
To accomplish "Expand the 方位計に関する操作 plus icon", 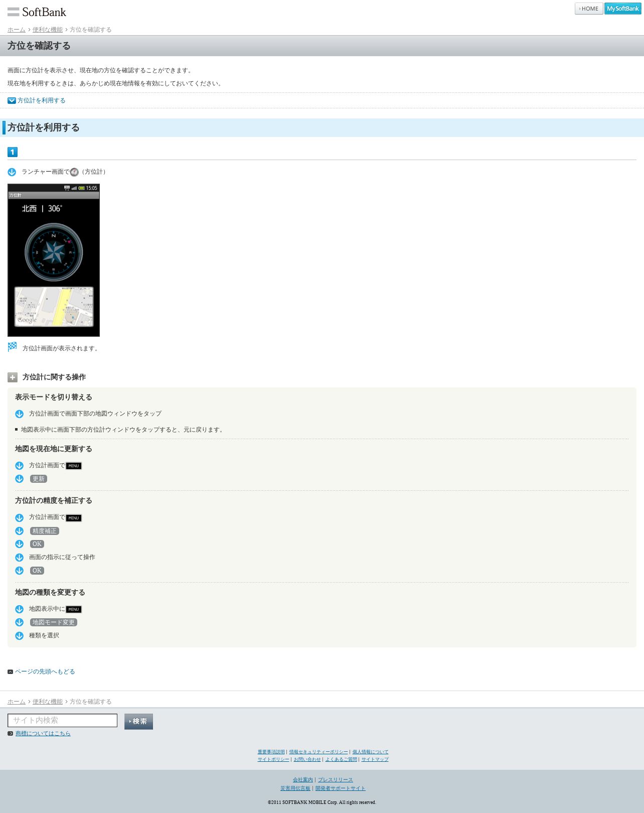I will click(13, 377).
